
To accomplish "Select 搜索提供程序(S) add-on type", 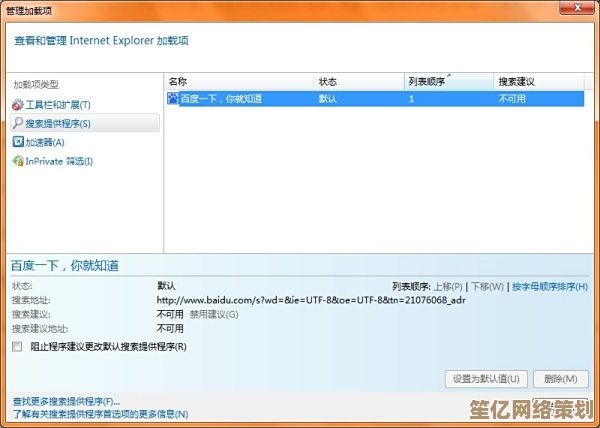I will pyautogui.click(x=85, y=123).
